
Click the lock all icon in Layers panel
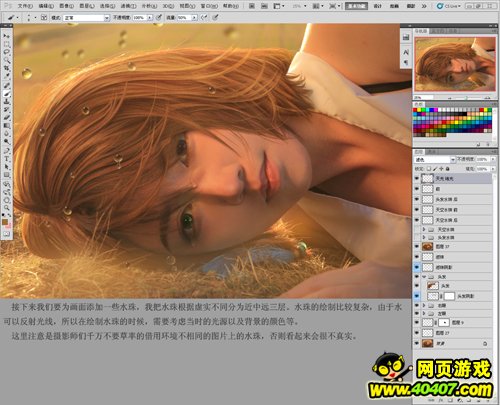448,169
